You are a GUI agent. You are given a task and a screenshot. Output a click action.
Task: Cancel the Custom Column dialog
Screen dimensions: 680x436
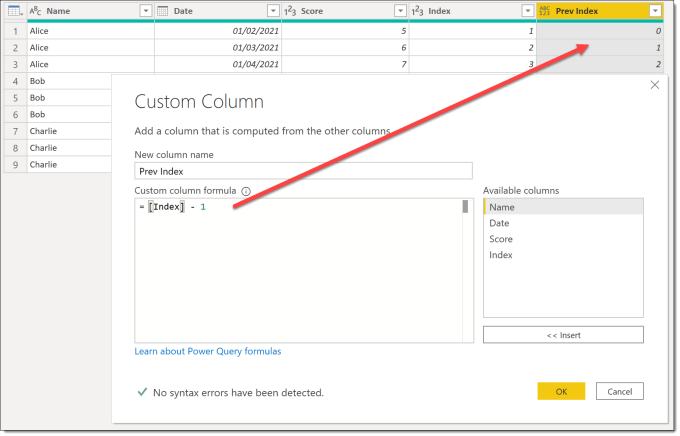point(620,391)
